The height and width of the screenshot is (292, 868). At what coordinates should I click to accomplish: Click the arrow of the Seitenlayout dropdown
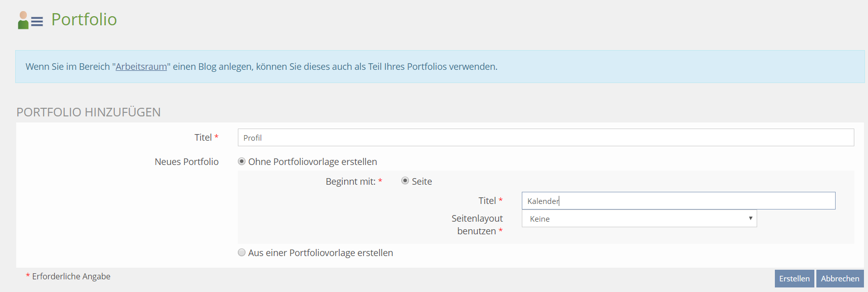[750, 219]
